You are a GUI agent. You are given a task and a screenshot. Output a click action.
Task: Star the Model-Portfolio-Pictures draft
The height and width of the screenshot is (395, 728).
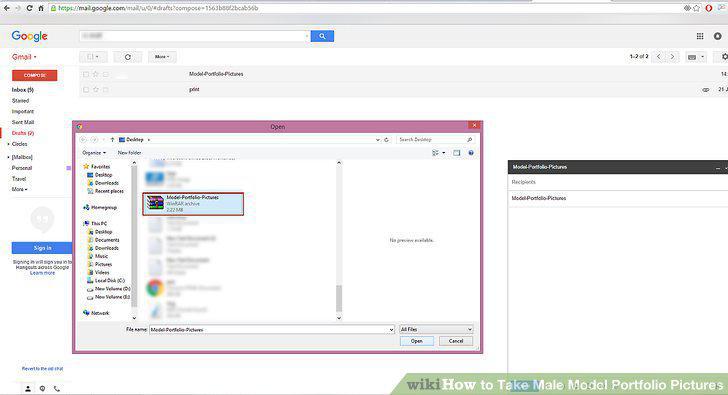pos(96,74)
